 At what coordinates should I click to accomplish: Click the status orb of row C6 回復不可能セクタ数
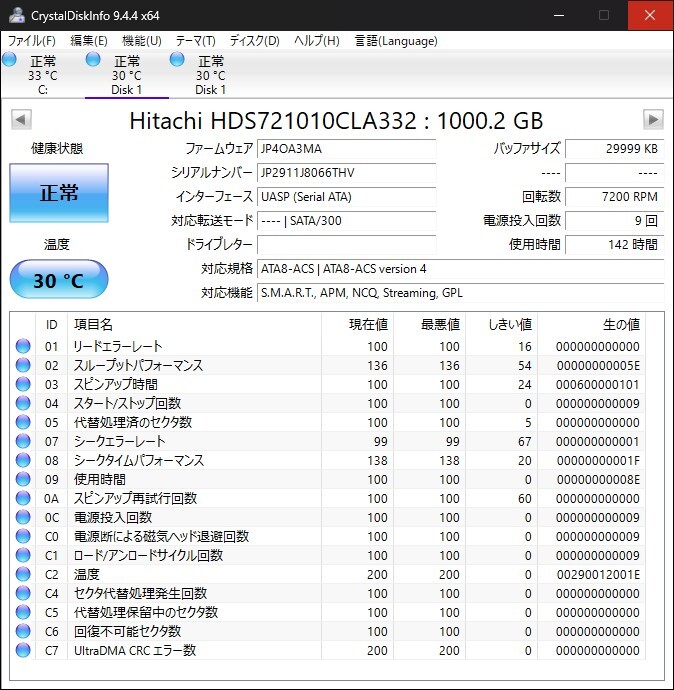[23, 631]
